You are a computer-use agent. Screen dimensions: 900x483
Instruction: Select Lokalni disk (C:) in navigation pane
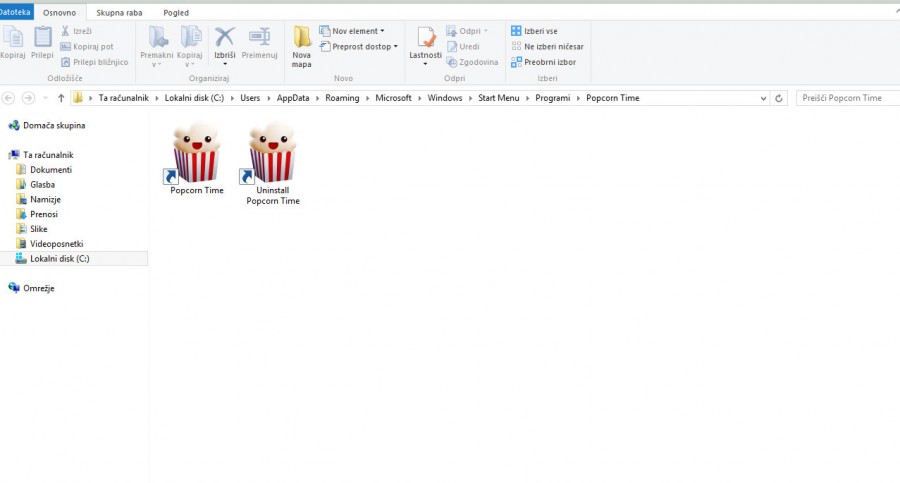click(59, 259)
